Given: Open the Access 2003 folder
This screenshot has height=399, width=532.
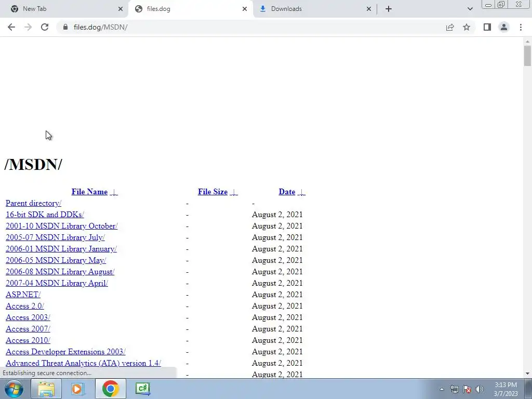Looking at the screenshot, I should click(28, 317).
